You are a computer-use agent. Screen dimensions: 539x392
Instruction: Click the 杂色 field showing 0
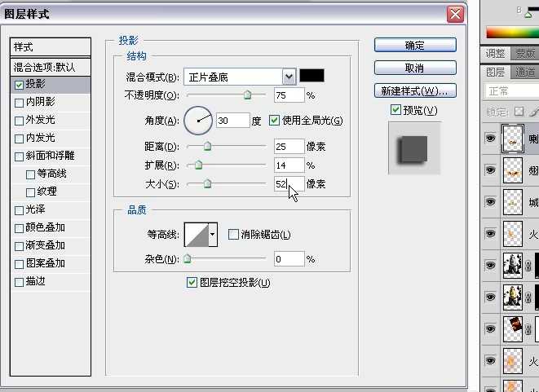(289, 258)
